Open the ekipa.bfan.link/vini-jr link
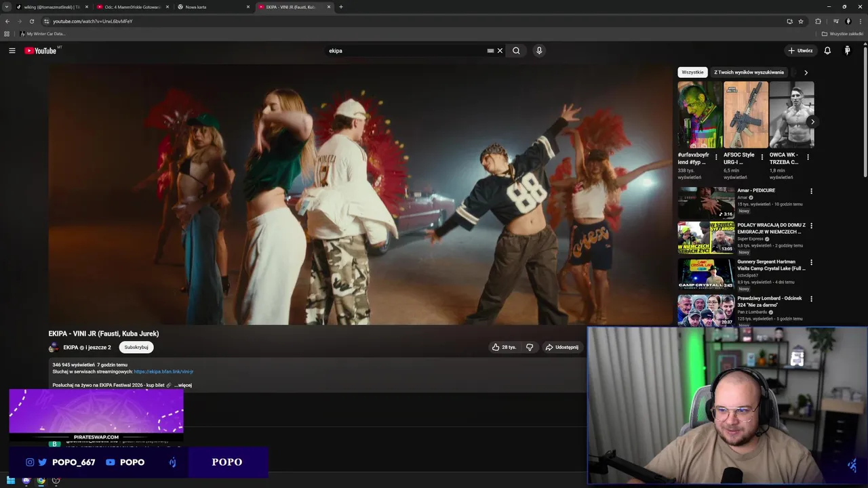The image size is (868, 488). [x=163, y=371]
